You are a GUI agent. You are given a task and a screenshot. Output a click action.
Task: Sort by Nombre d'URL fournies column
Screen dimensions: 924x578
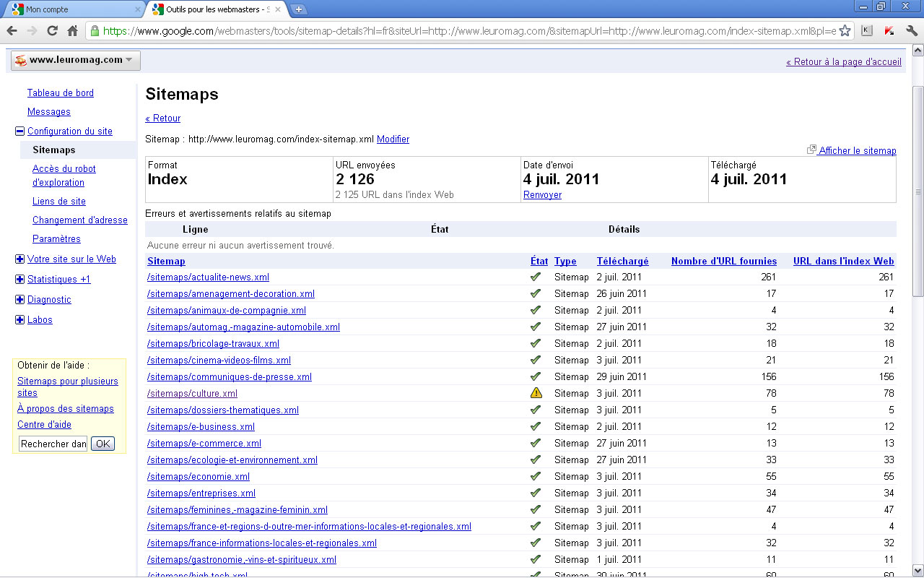723,262
